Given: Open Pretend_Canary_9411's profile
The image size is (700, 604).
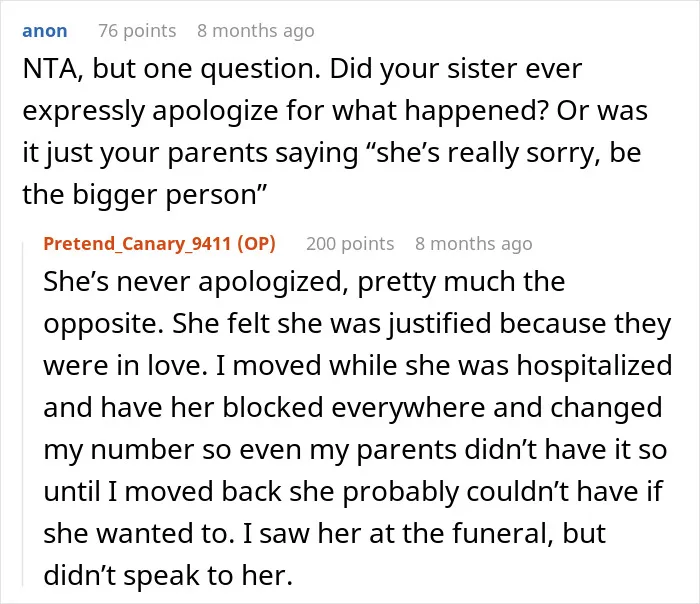Looking at the screenshot, I should click(137, 244).
